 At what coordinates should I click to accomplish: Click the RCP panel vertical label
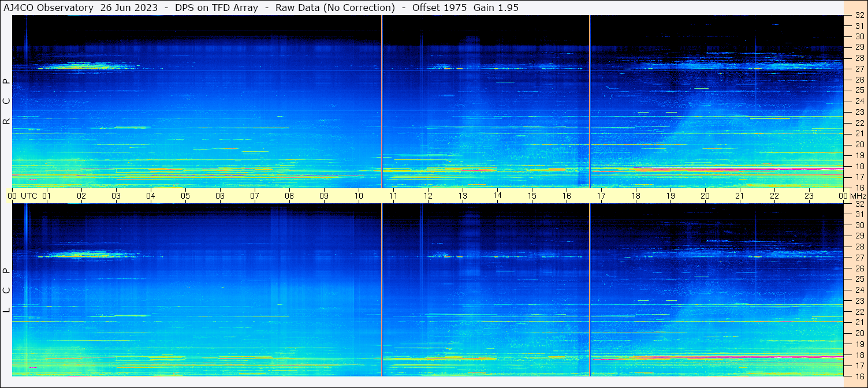pos(6,101)
